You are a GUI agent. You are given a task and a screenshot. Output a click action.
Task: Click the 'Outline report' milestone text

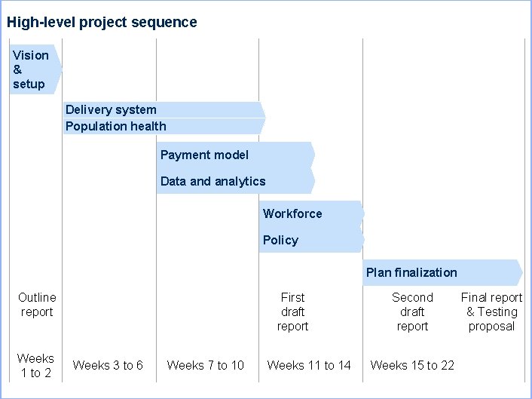pos(37,305)
